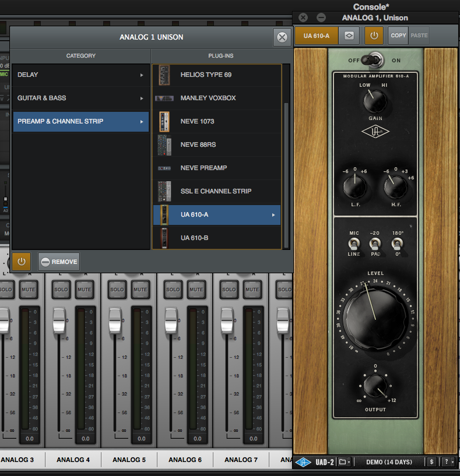Mute the ANALOG 7 channel

coord(252,290)
